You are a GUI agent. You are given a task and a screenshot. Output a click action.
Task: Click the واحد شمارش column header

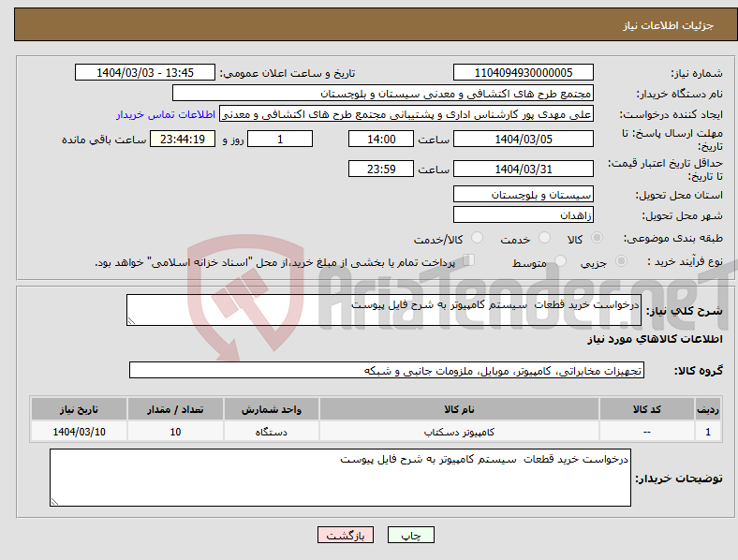271,409
